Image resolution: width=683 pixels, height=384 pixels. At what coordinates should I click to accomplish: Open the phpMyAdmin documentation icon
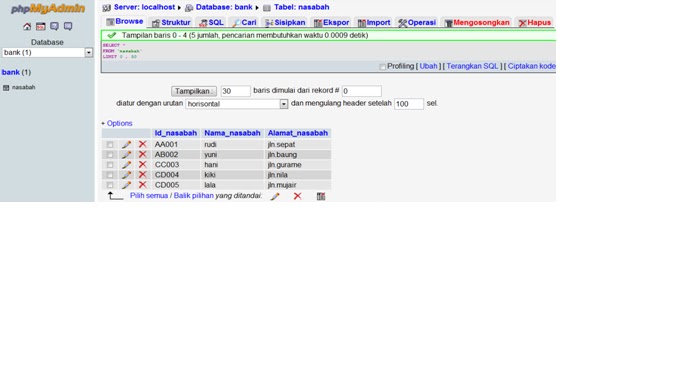pos(54,27)
